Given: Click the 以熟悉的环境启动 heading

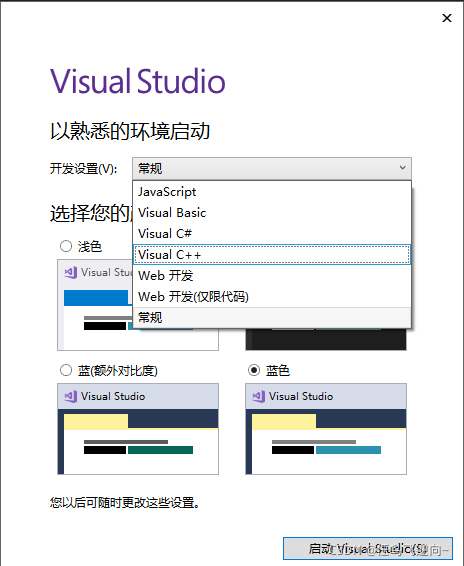Looking at the screenshot, I should [130, 131].
